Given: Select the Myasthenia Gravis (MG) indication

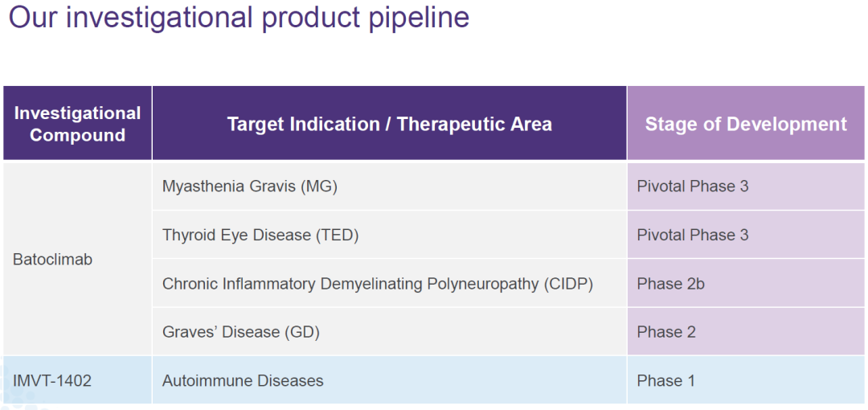Looking at the screenshot, I should click(250, 187).
